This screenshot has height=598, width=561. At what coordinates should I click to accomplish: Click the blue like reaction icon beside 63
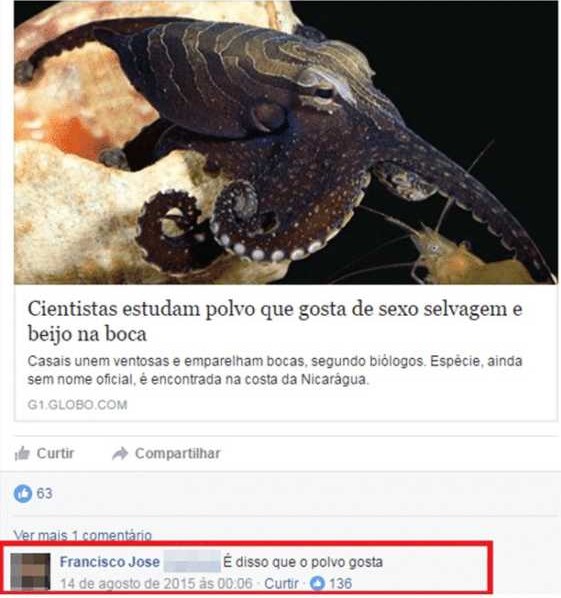(23, 494)
